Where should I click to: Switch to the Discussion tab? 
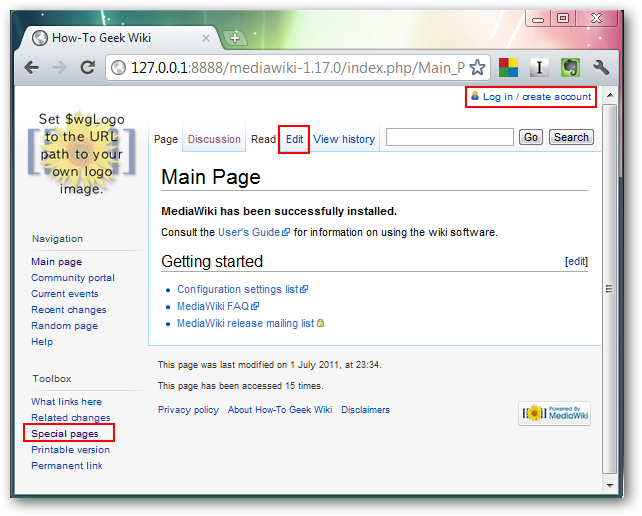214,139
